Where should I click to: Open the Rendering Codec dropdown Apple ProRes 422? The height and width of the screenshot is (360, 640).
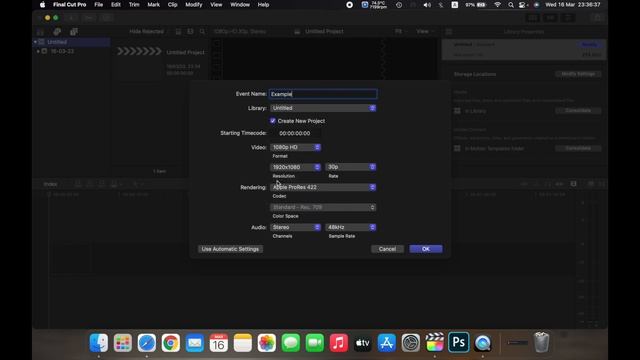click(x=323, y=187)
